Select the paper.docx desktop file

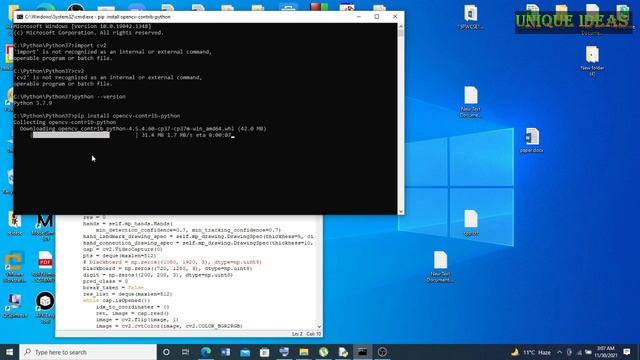coord(532,140)
